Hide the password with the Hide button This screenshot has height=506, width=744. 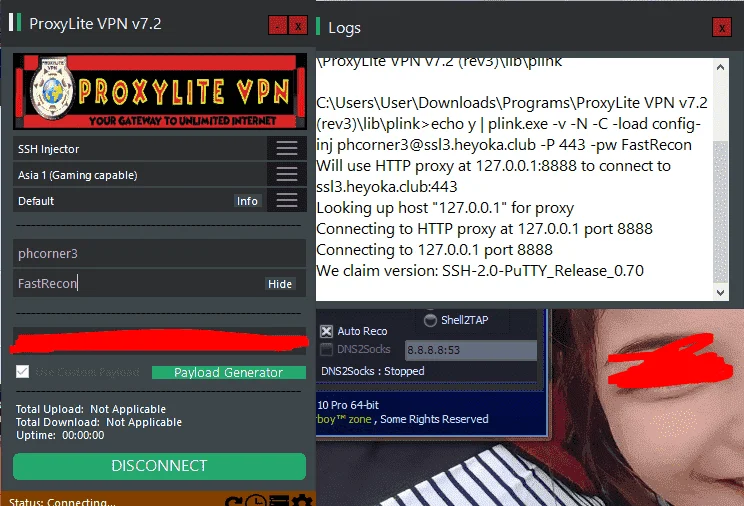280,284
